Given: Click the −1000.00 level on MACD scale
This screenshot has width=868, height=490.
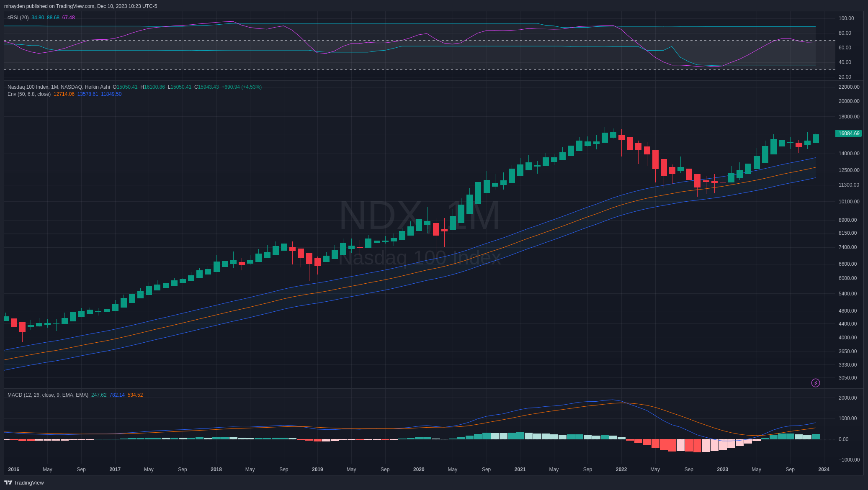Looking at the screenshot, I should [x=849, y=460].
